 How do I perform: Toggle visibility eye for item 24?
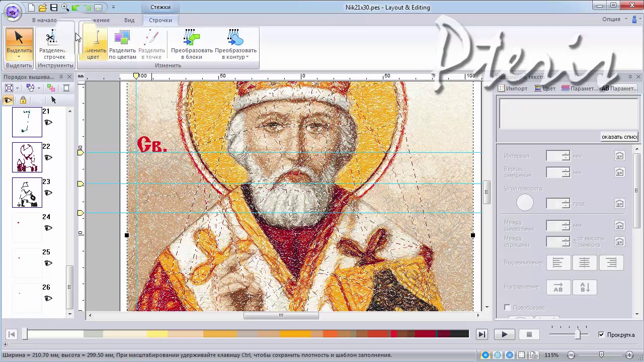pyautogui.click(x=48, y=228)
